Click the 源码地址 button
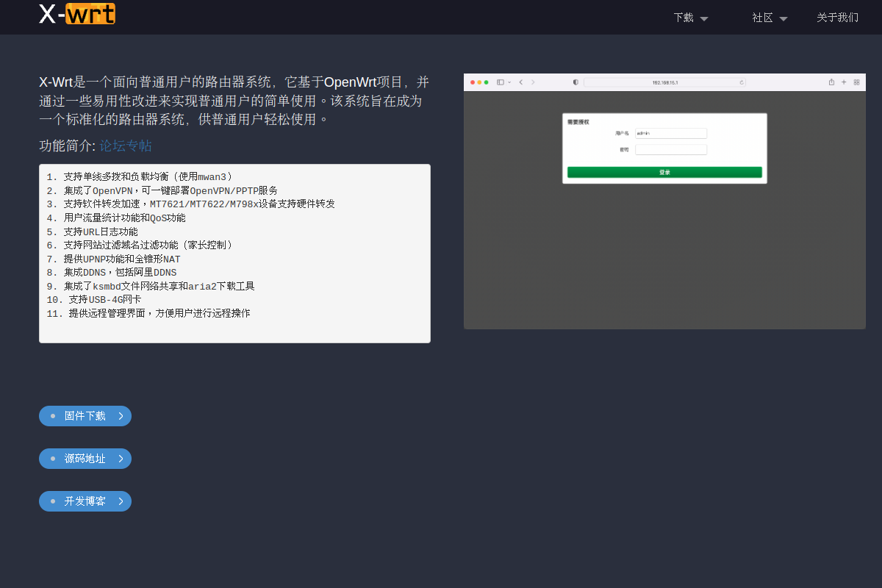This screenshot has height=588, width=882. click(x=85, y=459)
